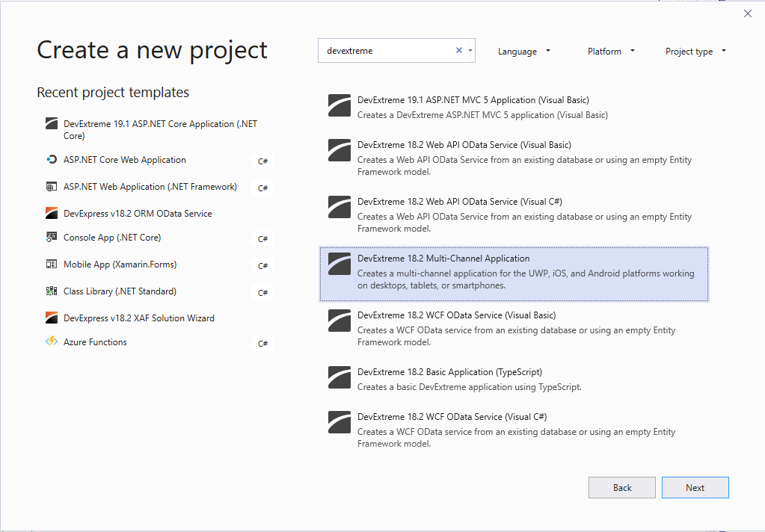Open the Project type filter dropdown
This screenshot has height=532, width=765.
point(695,52)
